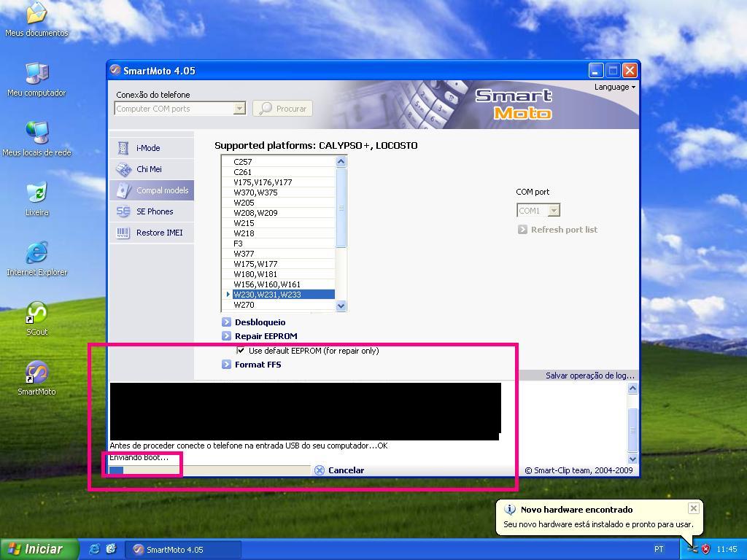This screenshot has height=560, width=747.
Task: Click the info icon in hardware balloon
Action: click(x=510, y=510)
